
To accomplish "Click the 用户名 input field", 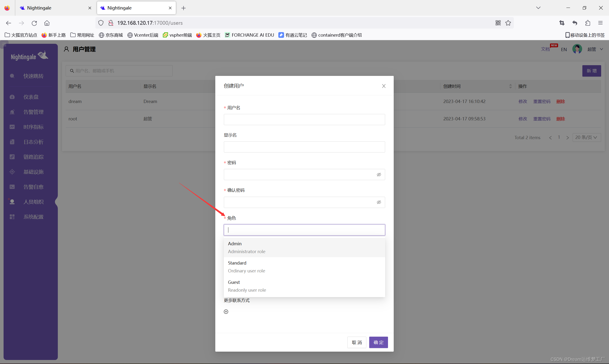I will 304,119.
